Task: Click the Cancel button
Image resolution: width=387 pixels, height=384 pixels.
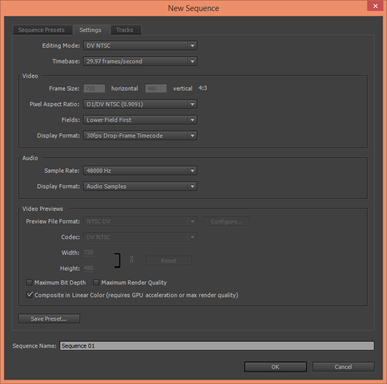Action: point(343,367)
